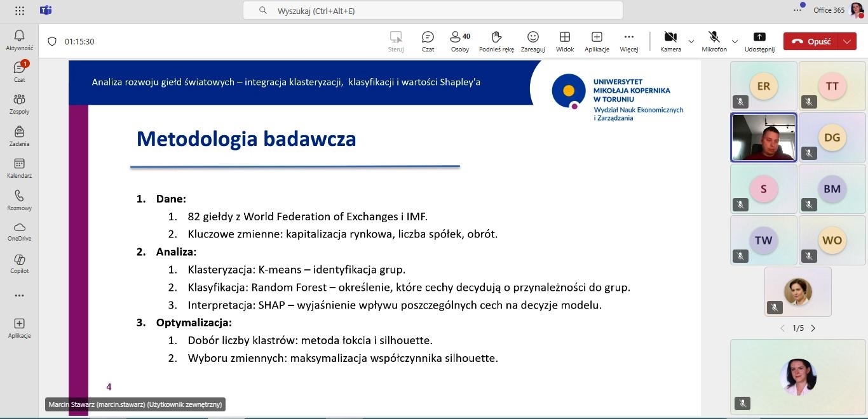The height and width of the screenshot is (419, 868).
Task: Switch to Zespoły in the sidebar
Action: click(x=19, y=103)
